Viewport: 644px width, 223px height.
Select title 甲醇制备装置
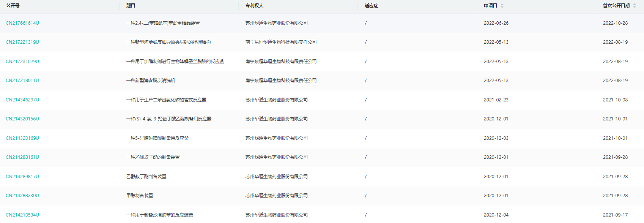tap(140, 196)
